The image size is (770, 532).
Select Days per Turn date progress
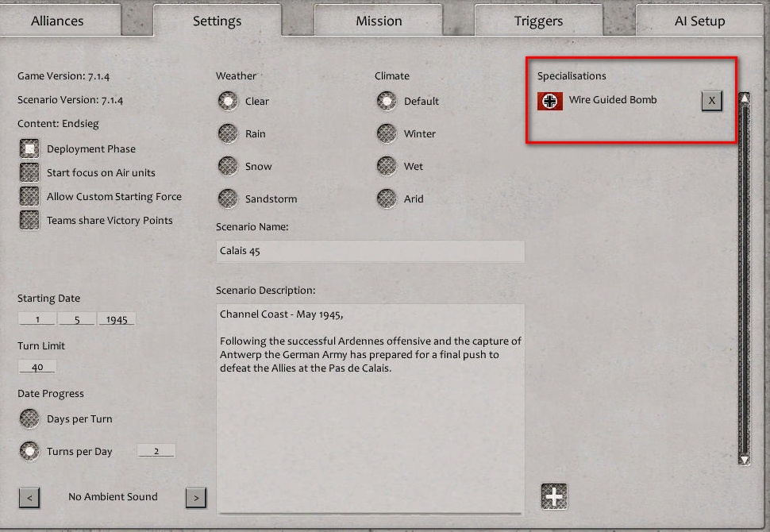click(x=29, y=418)
